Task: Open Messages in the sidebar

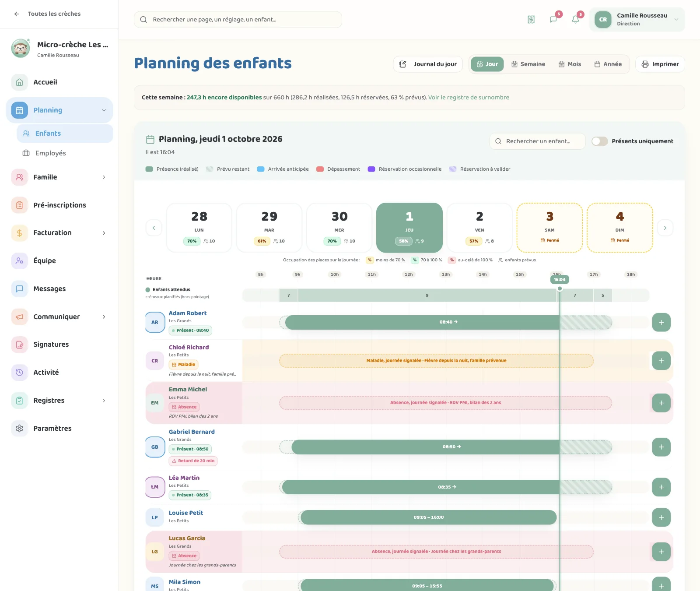Action: (59, 288)
